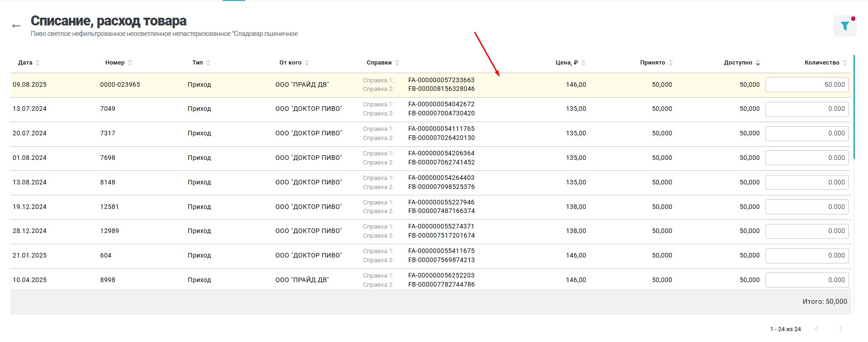Click quantity field for invoice 7049
Viewport: 868px width, 342px height.
click(807, 109)
